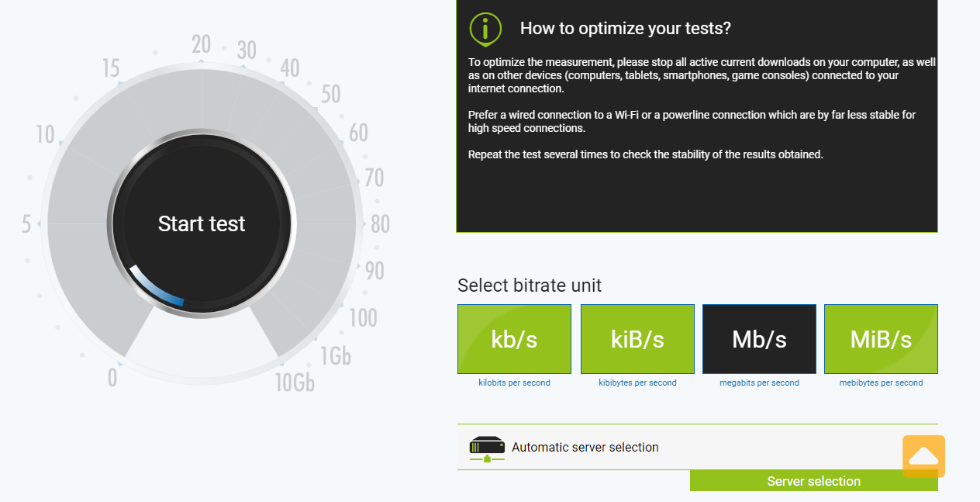Click the Automatic server selection row

tap(698, 447)
